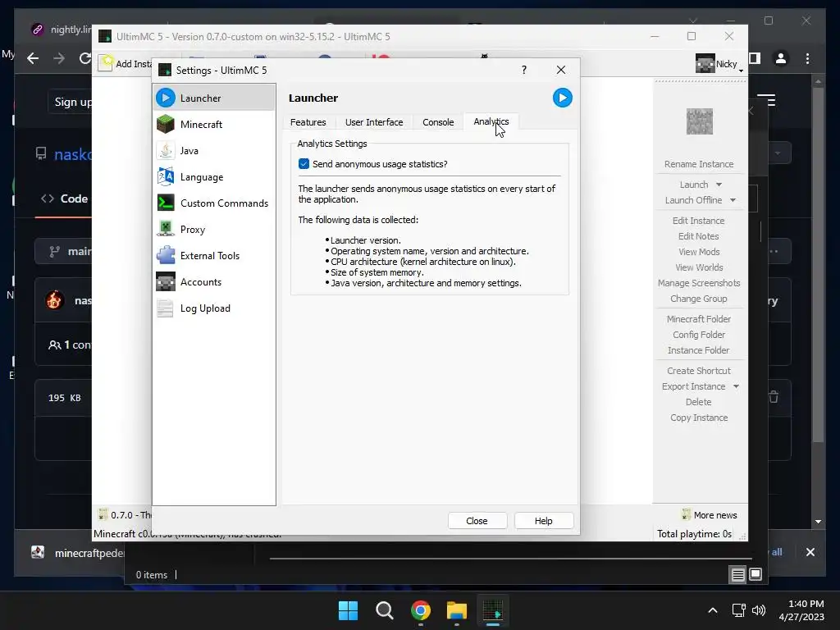Open Windows Start menu
The height and width of the screenshot is (630, 840).
pos(348,610)
